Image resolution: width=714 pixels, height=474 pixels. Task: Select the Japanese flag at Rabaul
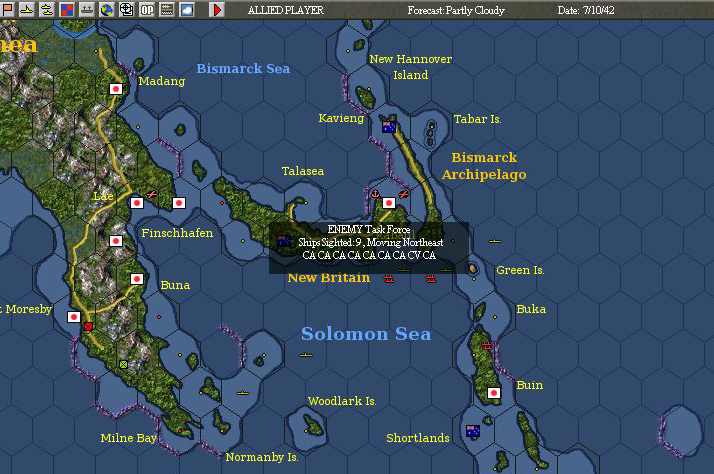tap(389, 203)
